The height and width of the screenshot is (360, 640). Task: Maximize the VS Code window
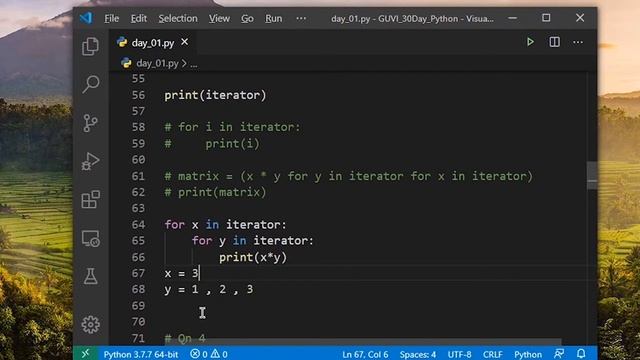coord(546,18)
